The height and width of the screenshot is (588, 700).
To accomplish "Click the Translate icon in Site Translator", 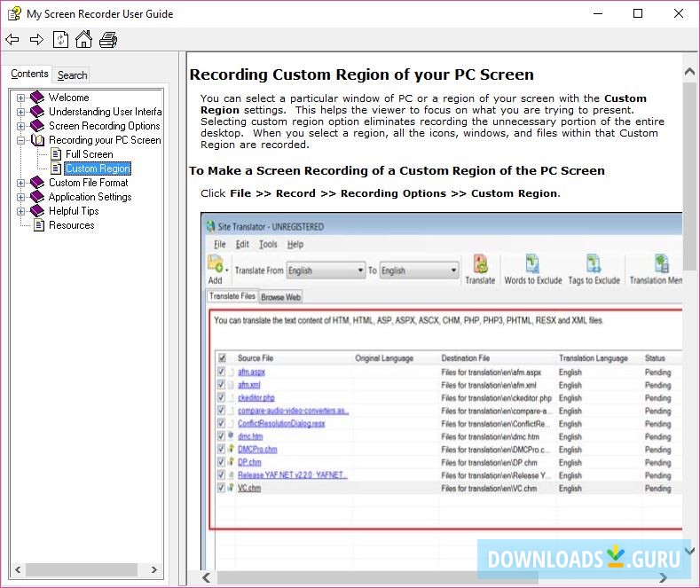I will pyautogui.click(x=480, y=270).
